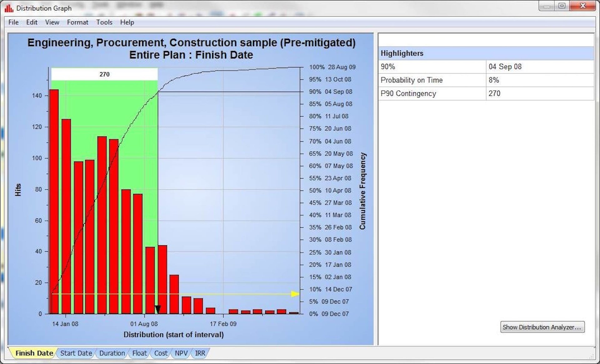Switch to the IRR tab
Image resolution: width=600 pixels, height=364 pixels.
click(200, 353)
